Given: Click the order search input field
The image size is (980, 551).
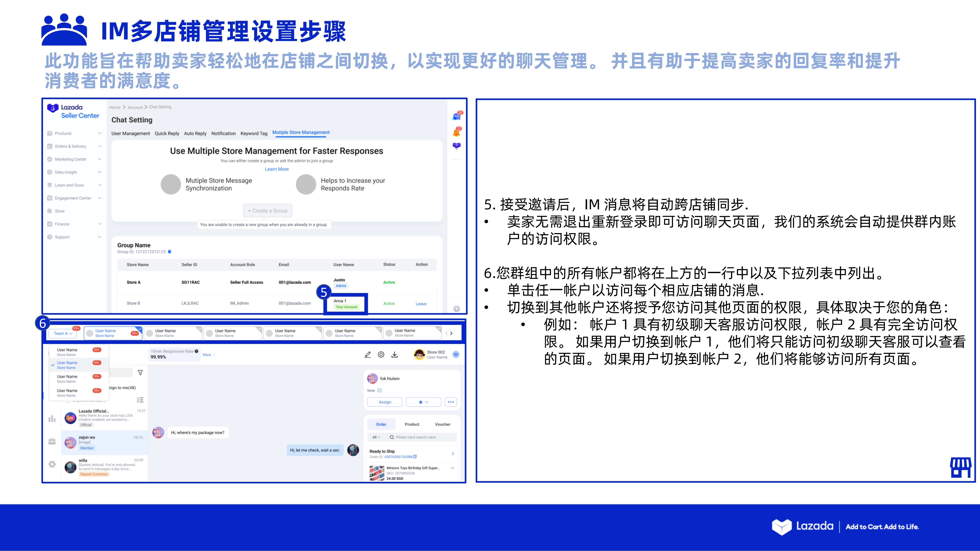Looking at the screenshot, I should pos(422,437).
